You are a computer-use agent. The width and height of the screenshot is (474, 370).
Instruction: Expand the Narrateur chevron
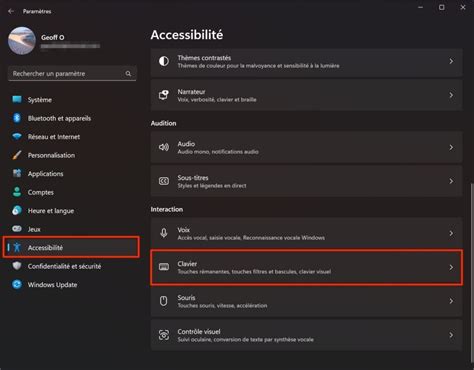click(451, 95)
